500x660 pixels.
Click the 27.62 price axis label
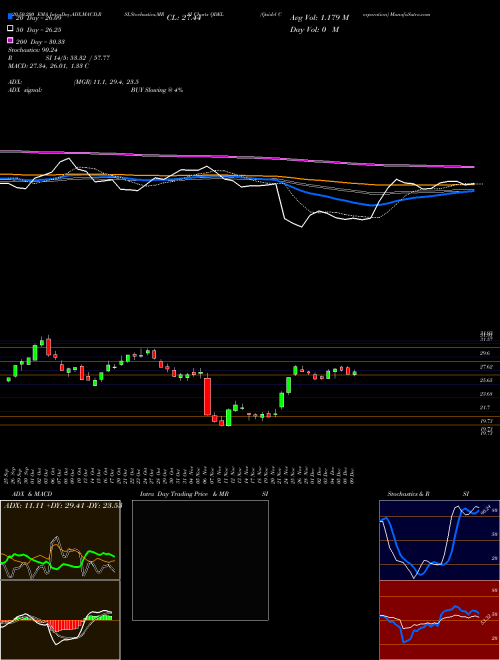[487, 367]
